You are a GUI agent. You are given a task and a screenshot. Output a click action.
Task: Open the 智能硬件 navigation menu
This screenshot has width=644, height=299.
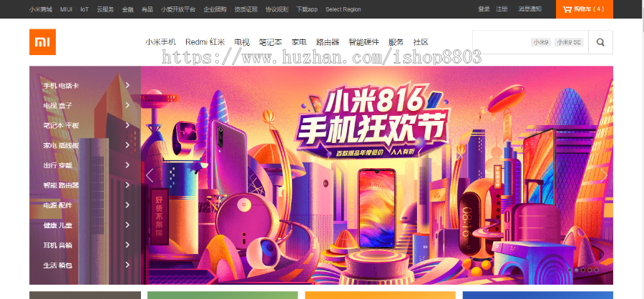click(x=364, y=42)
